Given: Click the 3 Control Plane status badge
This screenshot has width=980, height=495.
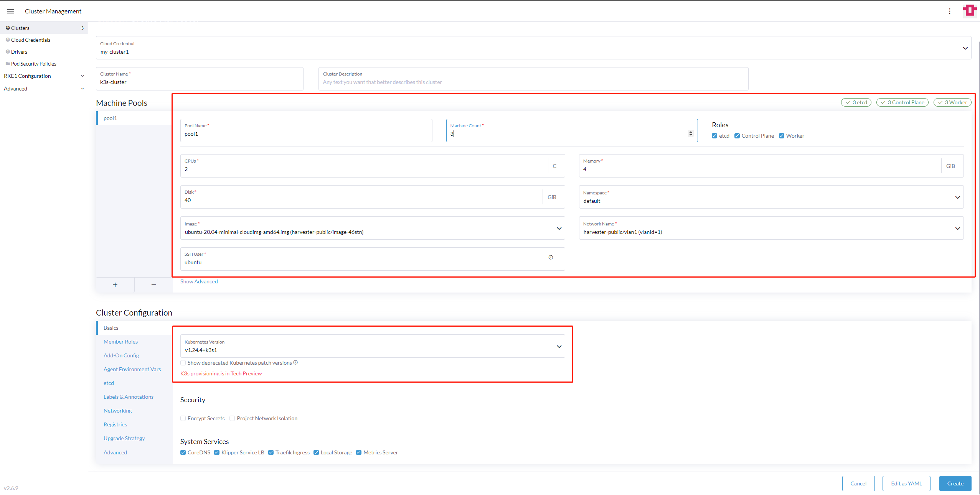Looking at the screenshot, I should pos(902,102).
